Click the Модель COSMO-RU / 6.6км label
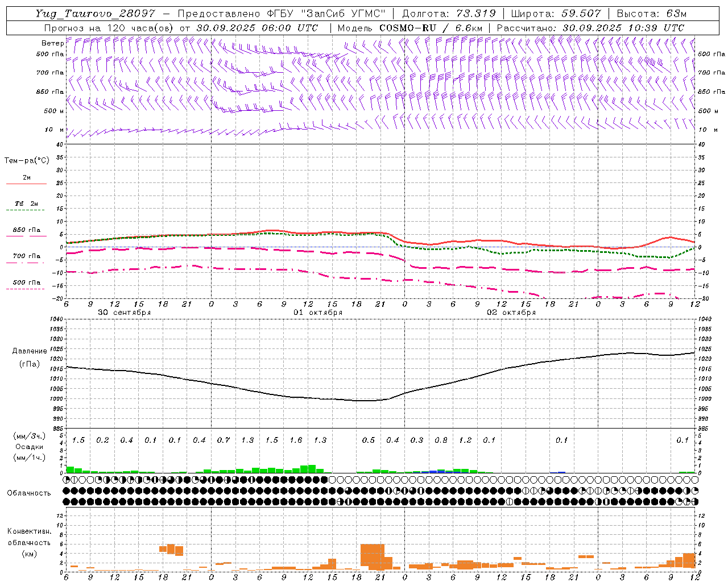The width and height of the screenshot is (728, 582). [409, 28]
